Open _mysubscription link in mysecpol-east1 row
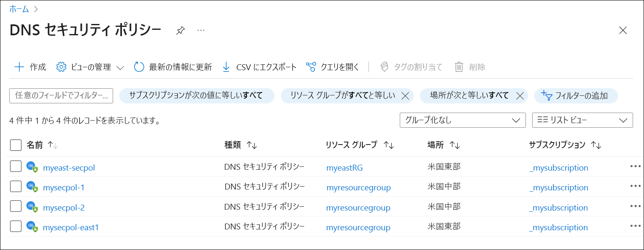 pos(559,227)
